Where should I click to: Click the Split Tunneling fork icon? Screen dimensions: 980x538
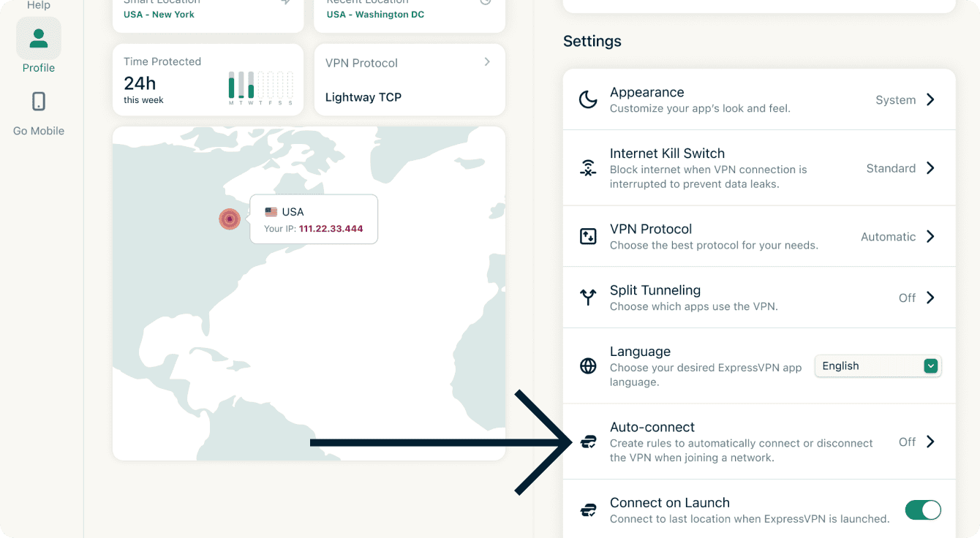(588, 298)
